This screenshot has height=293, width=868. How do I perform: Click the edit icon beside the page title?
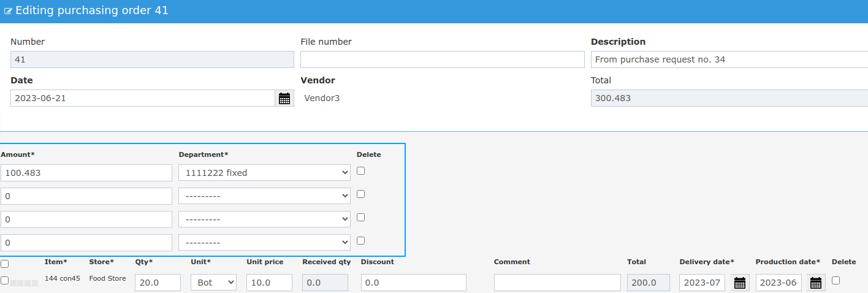click(9, 11)
